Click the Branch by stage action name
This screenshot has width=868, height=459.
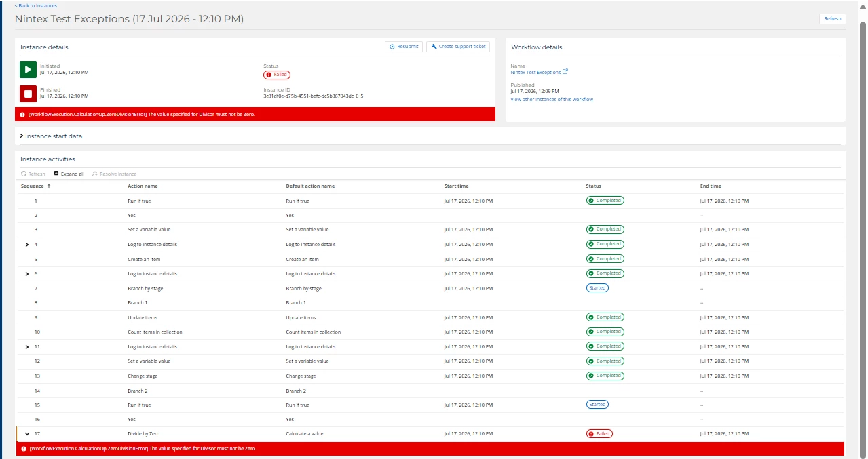[x=145, y=289]
